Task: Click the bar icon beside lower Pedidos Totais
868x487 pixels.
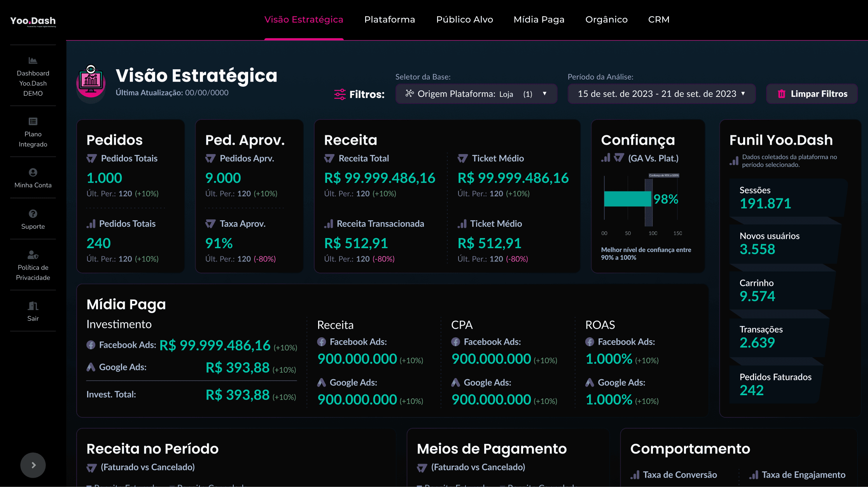Action: (x=91, y=224)
